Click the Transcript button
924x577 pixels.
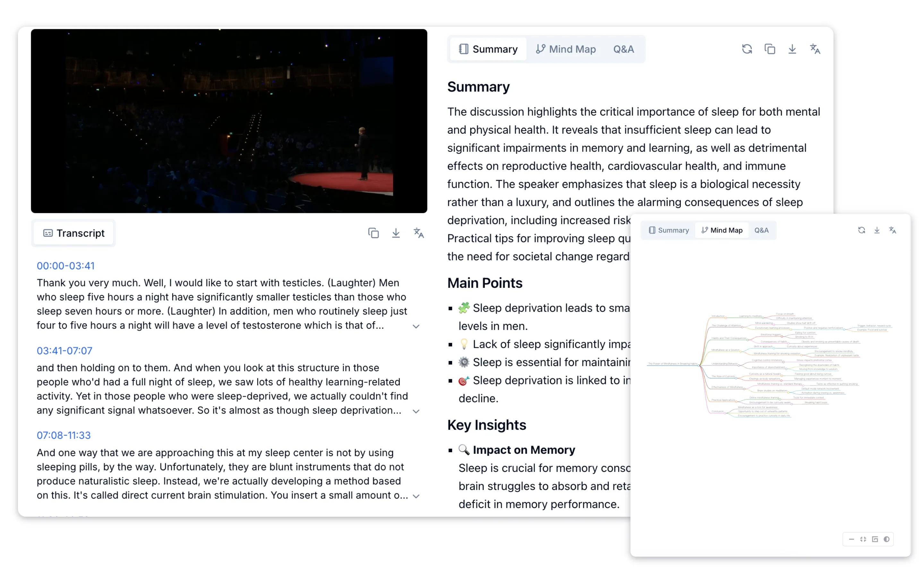74,233
